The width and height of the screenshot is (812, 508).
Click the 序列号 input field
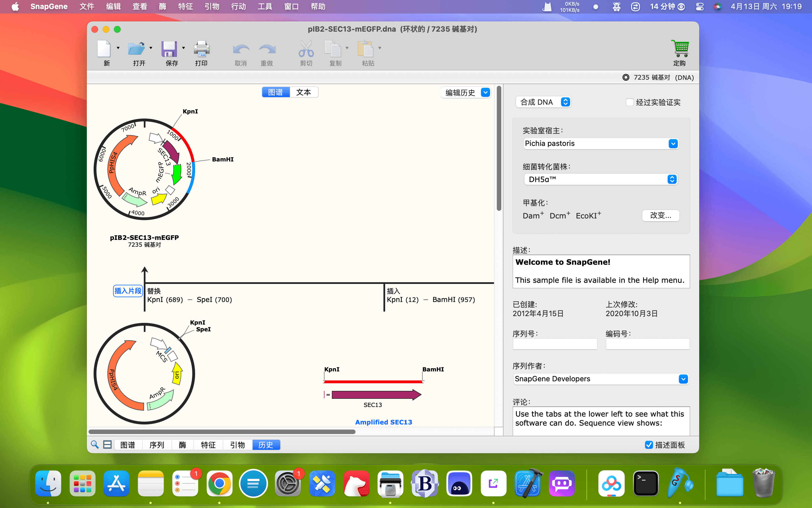(555, 344)
